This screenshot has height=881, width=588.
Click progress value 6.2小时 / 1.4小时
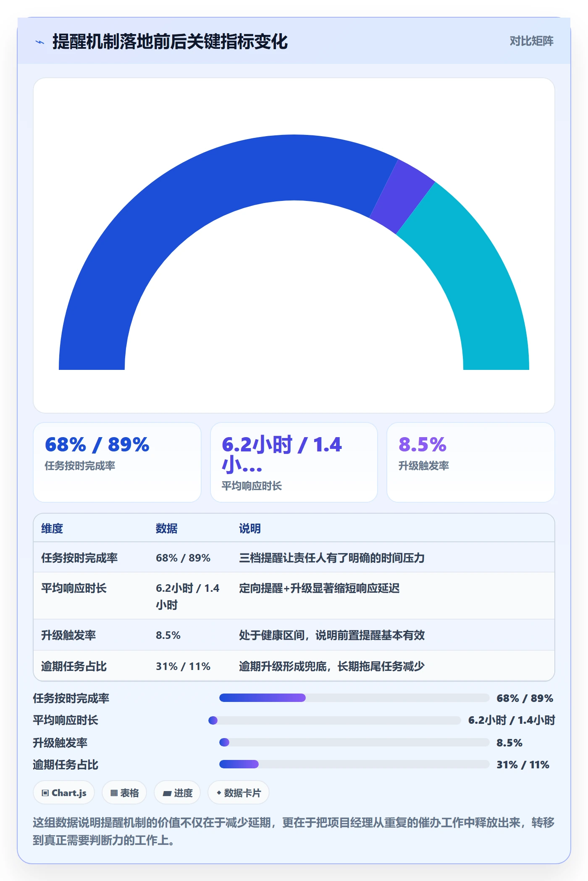(512, 720)
